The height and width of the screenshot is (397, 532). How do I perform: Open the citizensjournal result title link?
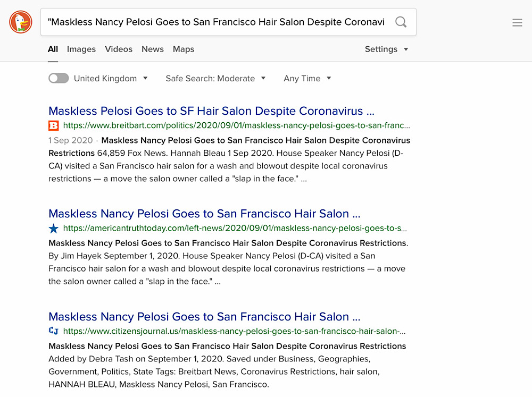pos(204,317)
